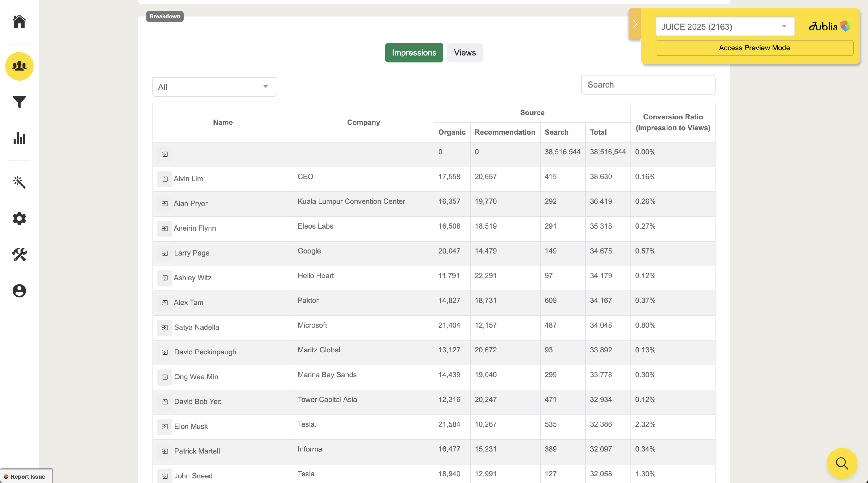Switch to the Views tab
868x483 pixels.
465,53
